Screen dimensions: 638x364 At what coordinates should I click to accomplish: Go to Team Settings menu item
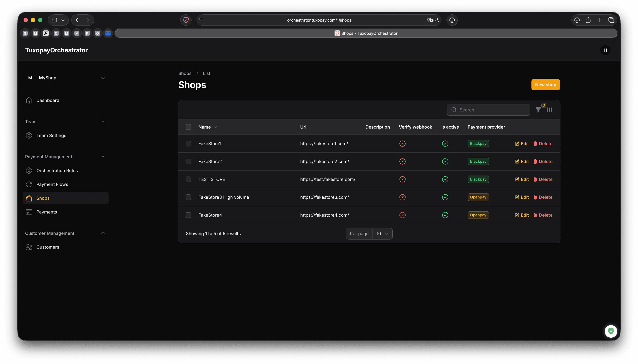tap(51, 136)
